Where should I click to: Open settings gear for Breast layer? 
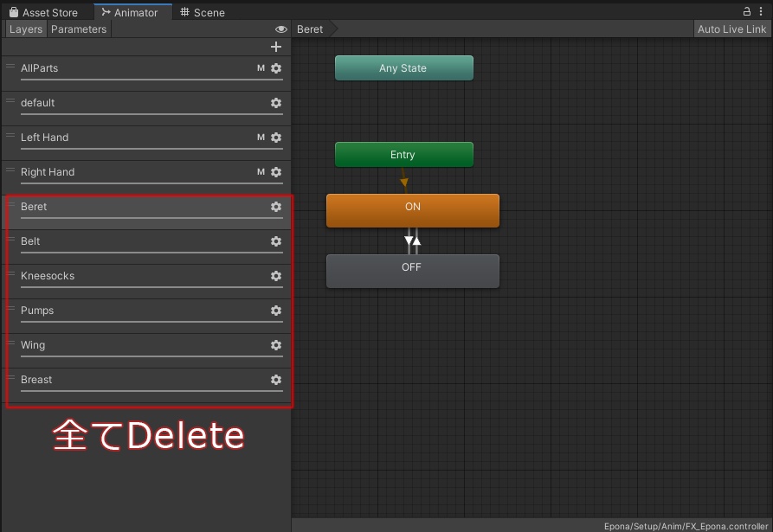(x=276, y=380)
